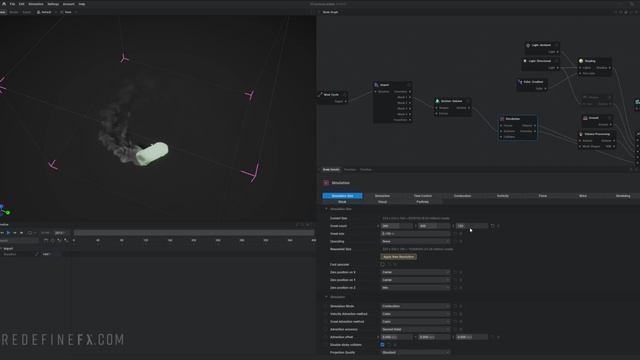Image resolution: width=640 pixels, height=360 pixels.
Task: Toggle the Mod Curve node enable switch
Action: coord(345,94)
